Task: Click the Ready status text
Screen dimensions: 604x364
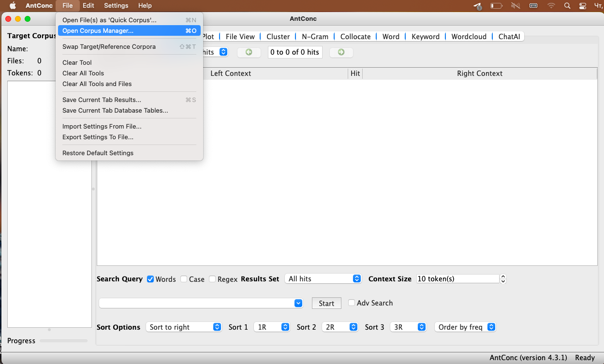Action: [x=585, y=358]
